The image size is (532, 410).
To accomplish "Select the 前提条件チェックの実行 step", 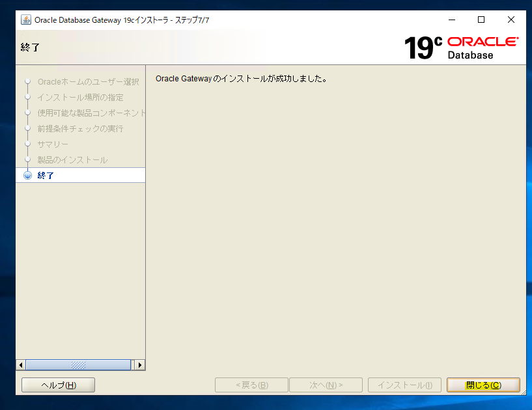I will (x=80, y=128).
